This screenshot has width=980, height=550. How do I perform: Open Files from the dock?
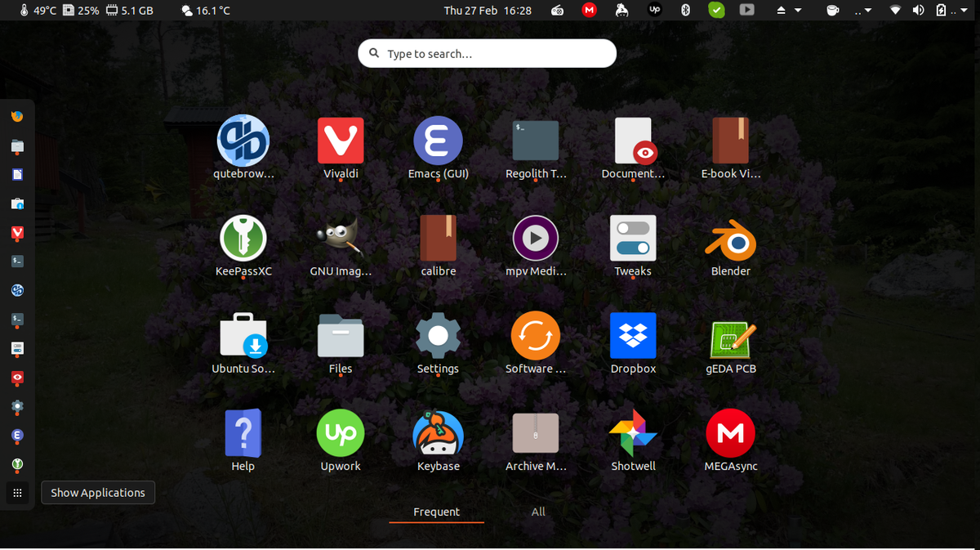(17, 145)
